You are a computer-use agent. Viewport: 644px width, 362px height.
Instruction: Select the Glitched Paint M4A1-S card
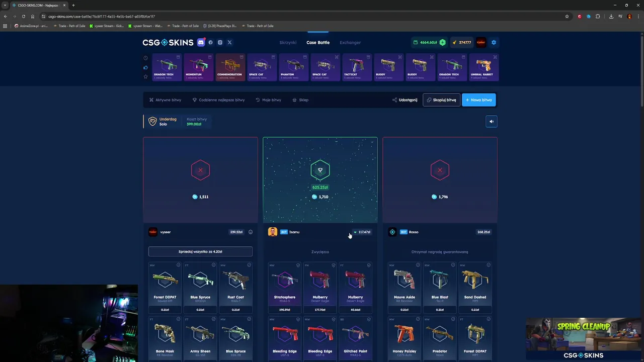point(355,338)
